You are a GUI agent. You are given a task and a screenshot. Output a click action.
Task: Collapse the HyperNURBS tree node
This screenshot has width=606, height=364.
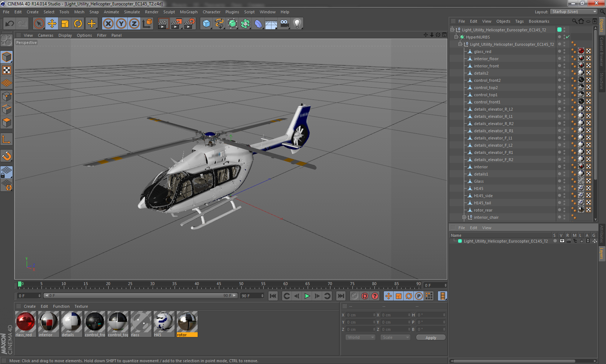pos(456,37)
